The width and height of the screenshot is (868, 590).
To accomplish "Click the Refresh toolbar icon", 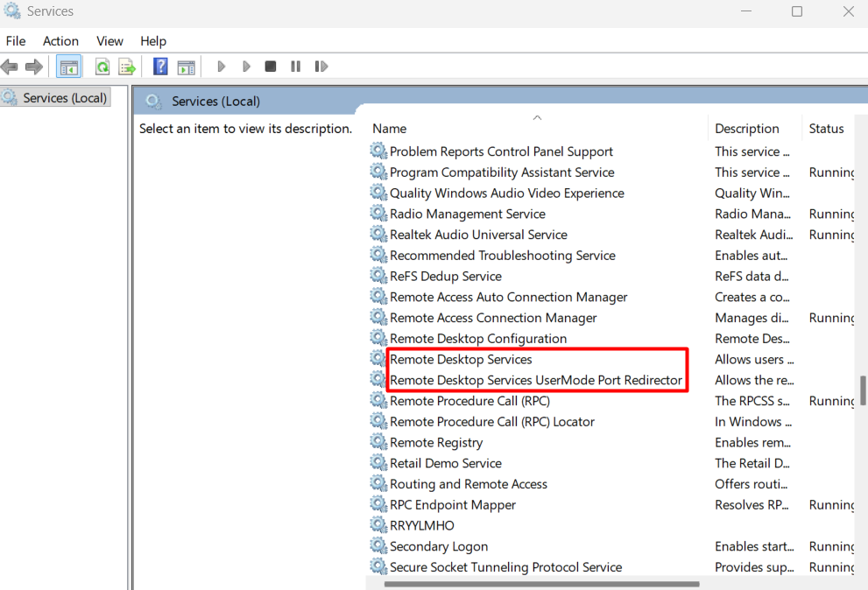I will 101,66.
